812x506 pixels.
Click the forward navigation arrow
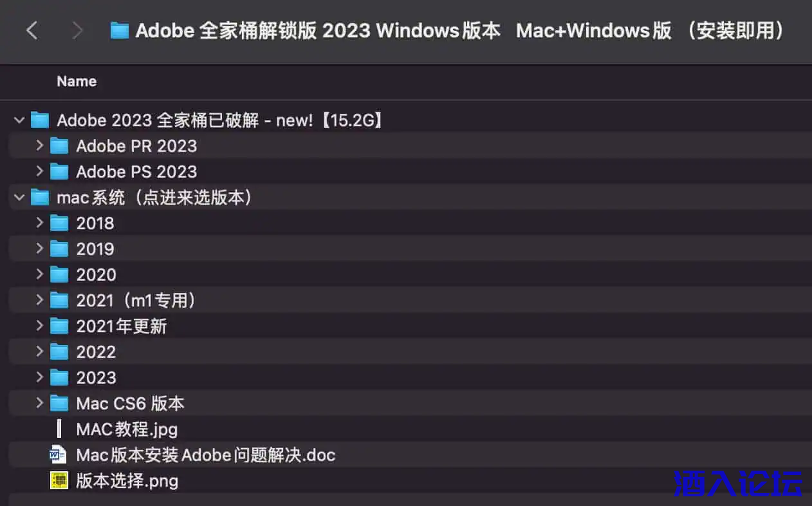coord(77,30)
